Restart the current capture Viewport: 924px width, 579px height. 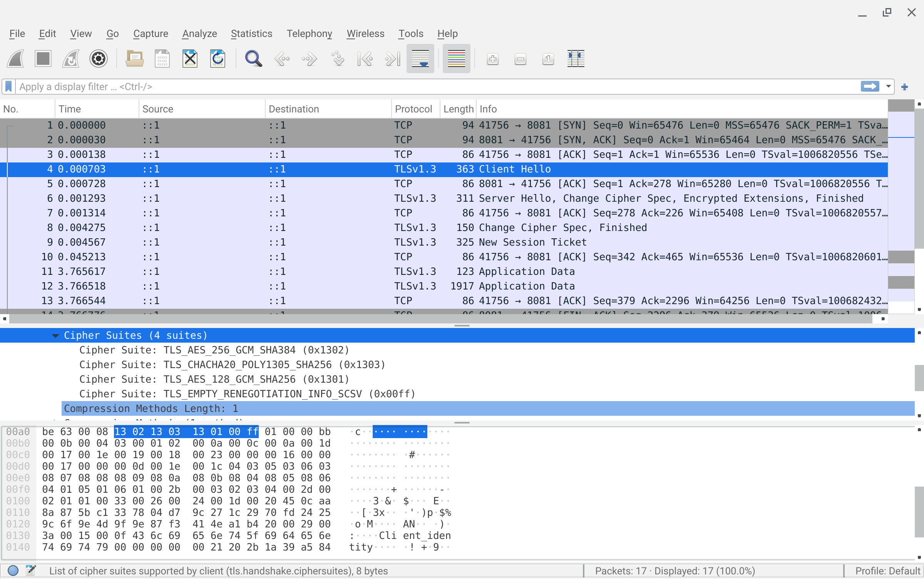pos(71,59)
